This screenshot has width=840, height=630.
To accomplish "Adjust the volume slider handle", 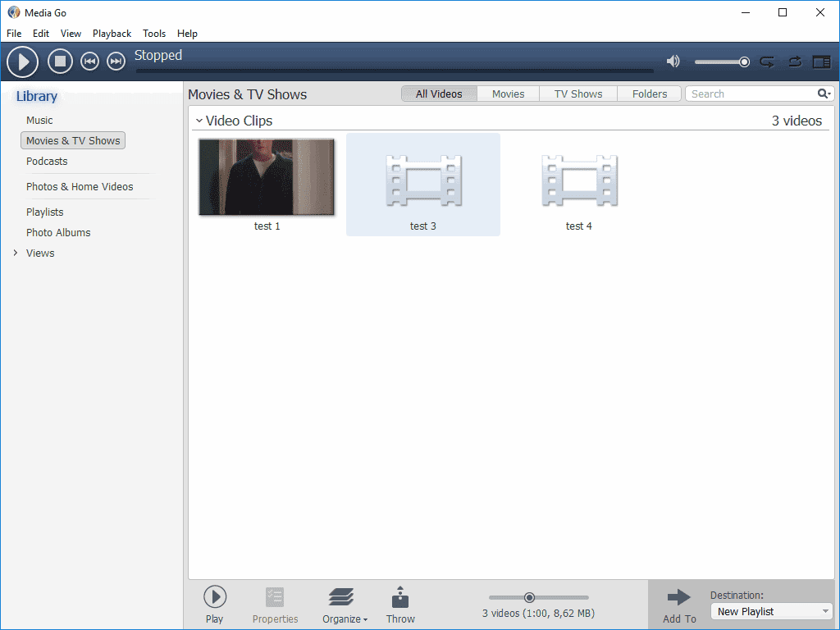I will click(744, 62).
